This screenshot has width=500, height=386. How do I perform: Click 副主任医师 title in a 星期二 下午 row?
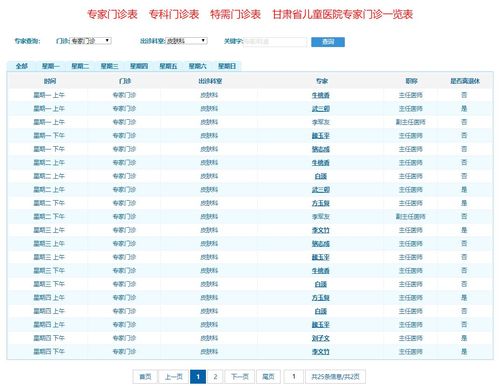pyautogui.click(x=411, y=217)
